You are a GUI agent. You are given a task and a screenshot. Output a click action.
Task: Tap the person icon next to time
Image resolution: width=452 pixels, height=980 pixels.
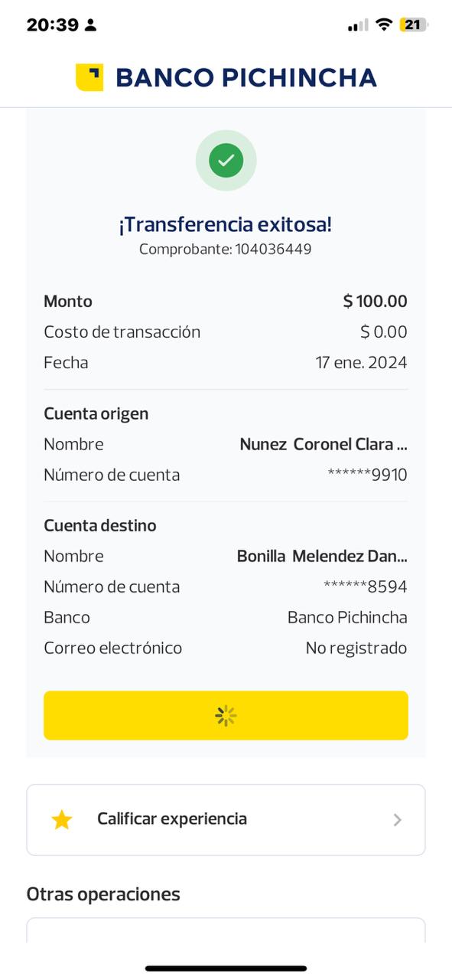(91, 25)
